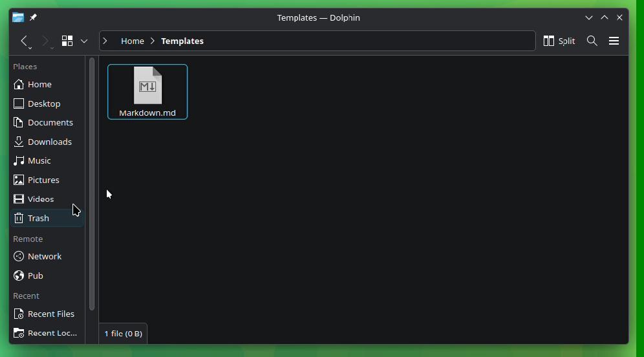This screenshot has width=644, height=357.
Task: Open the Trash
Action: click(x=47, y=218)
